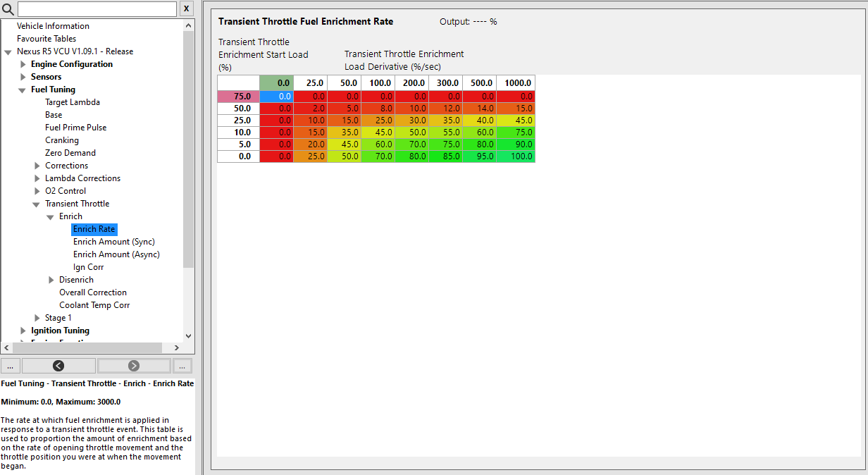Image resolution: width=868 pixels, height=475 pixels.
Task: Open Overall Correction
Action: 93,292
